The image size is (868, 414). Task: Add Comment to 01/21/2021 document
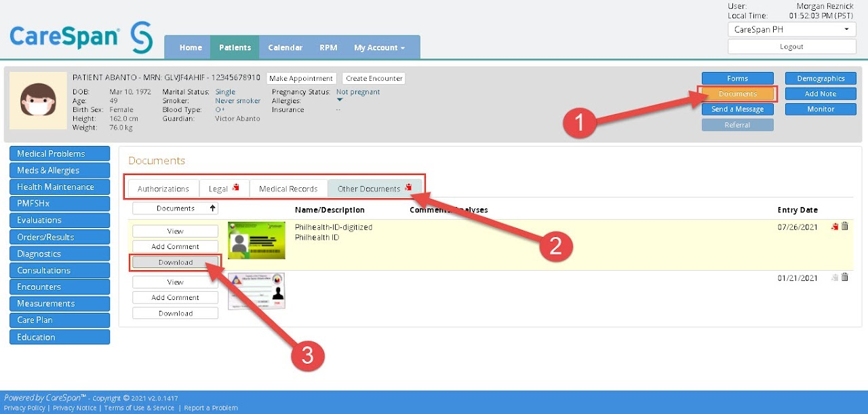(175, 298)
